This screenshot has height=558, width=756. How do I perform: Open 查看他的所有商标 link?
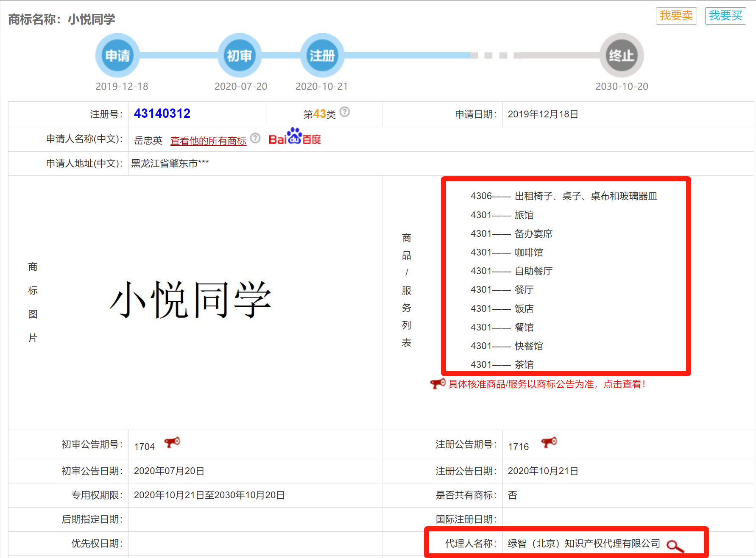coord(208,141)
